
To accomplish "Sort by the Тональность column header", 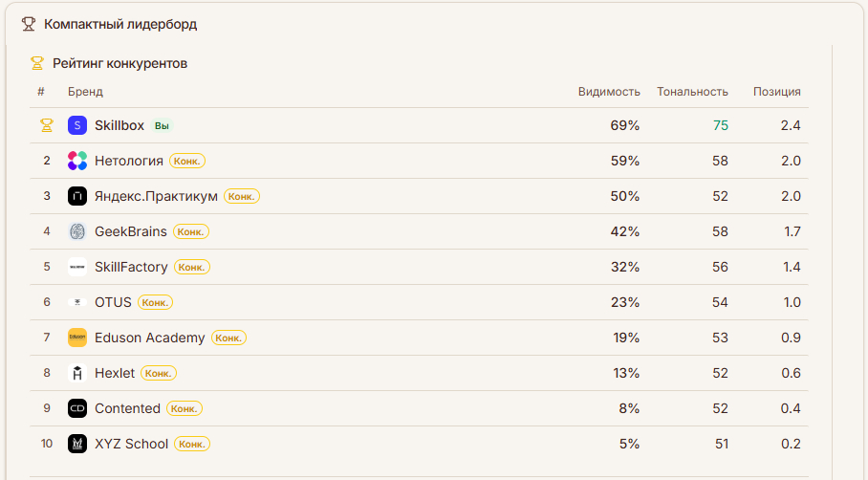I will coord(692,92).
